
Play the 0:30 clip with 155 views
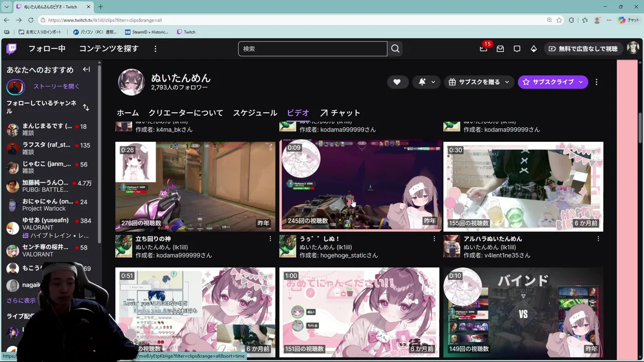point(523,187)
